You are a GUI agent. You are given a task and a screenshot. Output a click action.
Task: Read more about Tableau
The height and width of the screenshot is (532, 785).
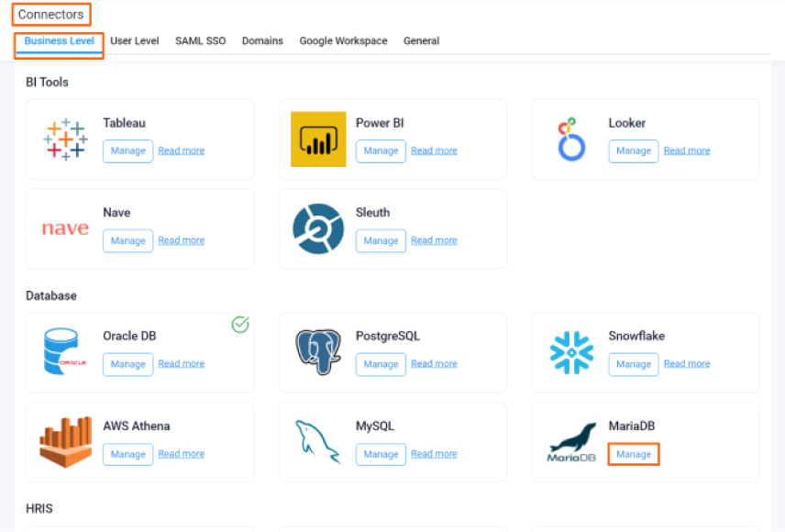182,150
